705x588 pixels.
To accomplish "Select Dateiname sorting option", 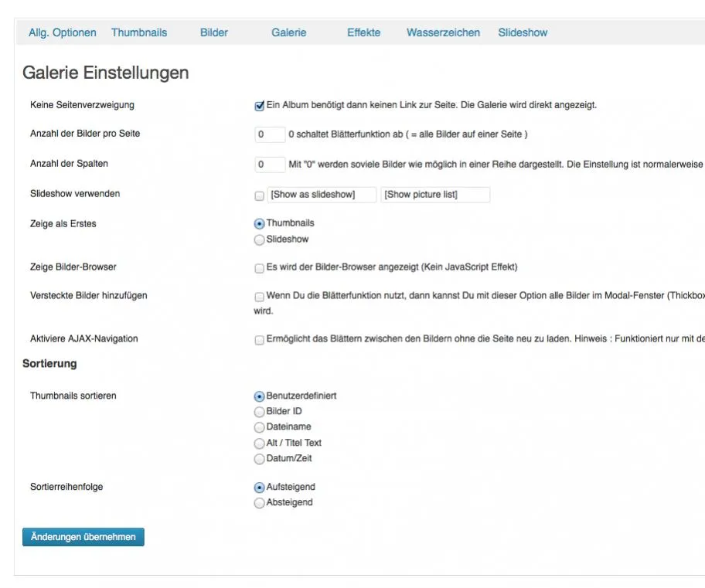I will 260,427.
